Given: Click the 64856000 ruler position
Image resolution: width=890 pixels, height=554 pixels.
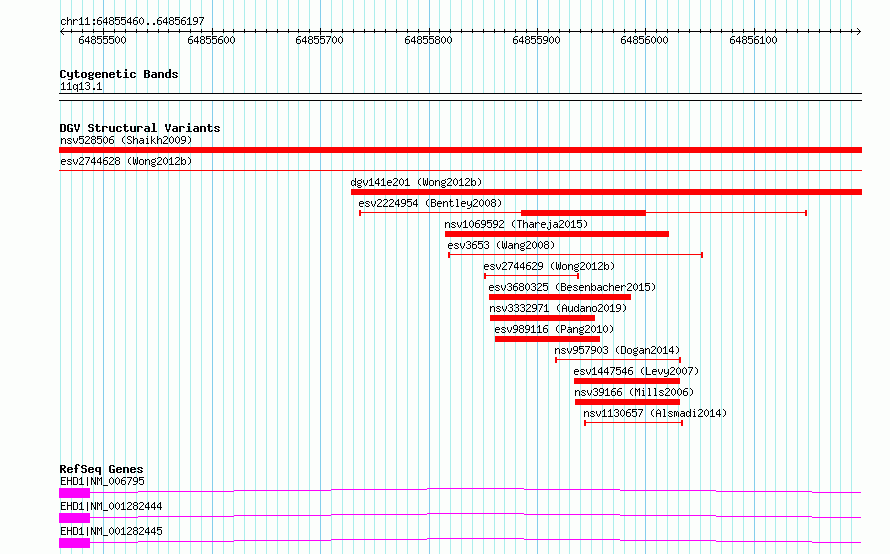Looking at the screenshot, I should click(x=645, y=40).
